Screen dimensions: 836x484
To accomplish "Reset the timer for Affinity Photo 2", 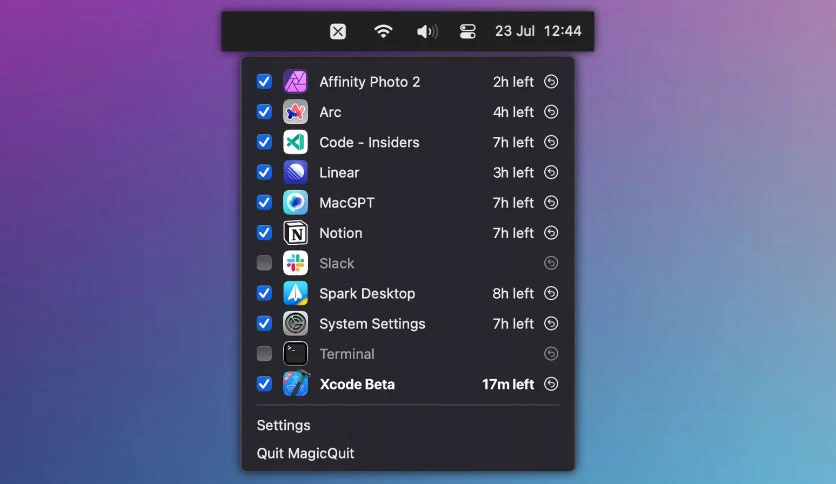I will click(551, 82).
